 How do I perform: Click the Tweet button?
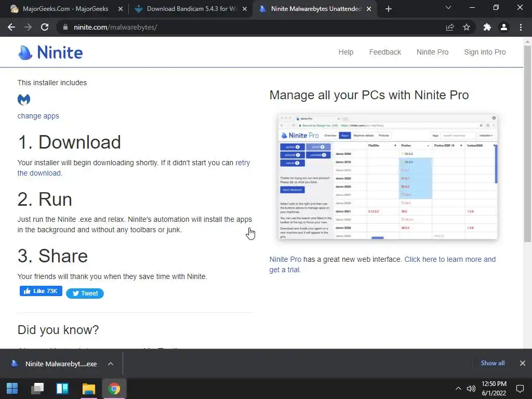coord(85,293)
